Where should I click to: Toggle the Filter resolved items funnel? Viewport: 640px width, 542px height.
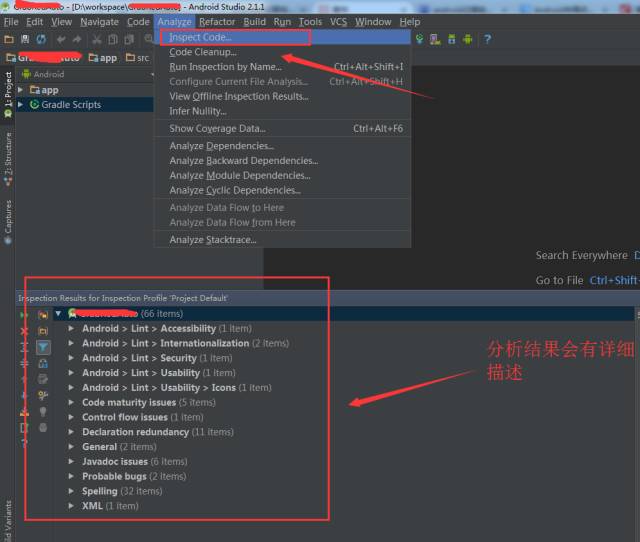pos(43,347)
